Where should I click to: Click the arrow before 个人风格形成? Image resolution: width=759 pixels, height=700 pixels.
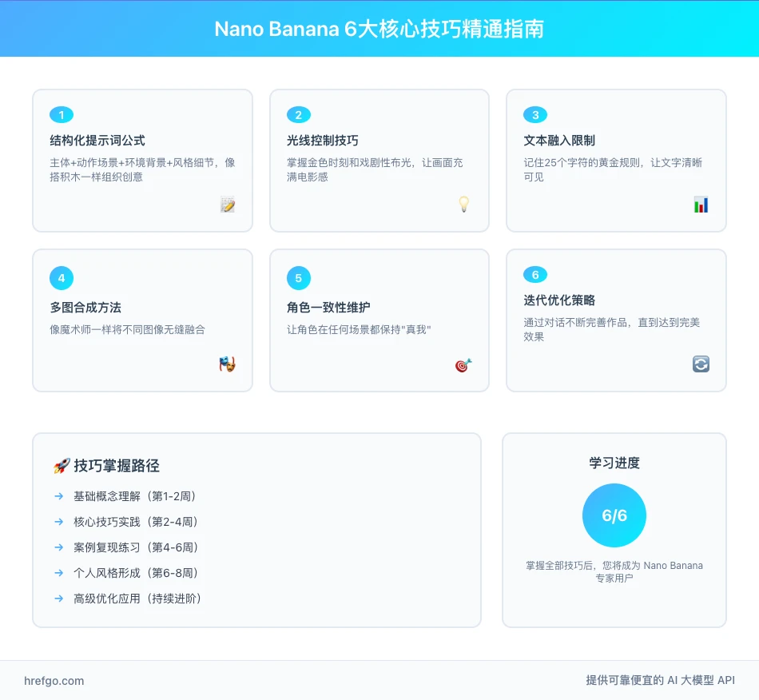pyautogui.click(x=58, y=573)
